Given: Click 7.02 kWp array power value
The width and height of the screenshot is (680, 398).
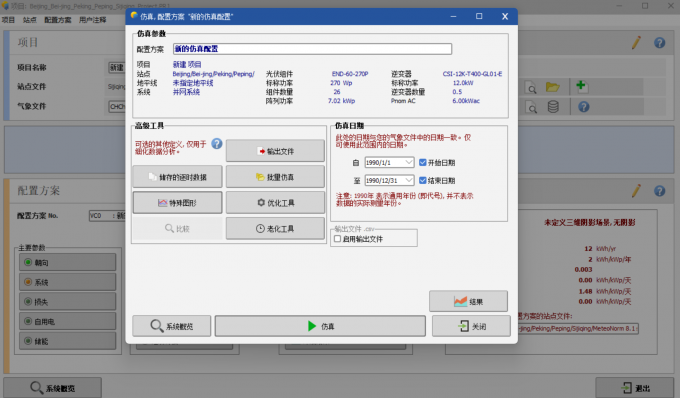Looking at the screenshot, I should [x=341, y=101].
